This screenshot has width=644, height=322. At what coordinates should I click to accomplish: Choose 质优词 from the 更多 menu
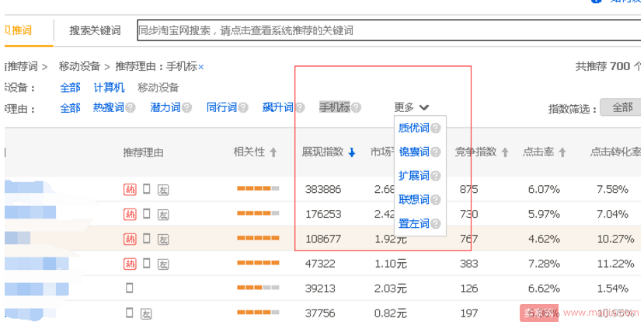413,128
